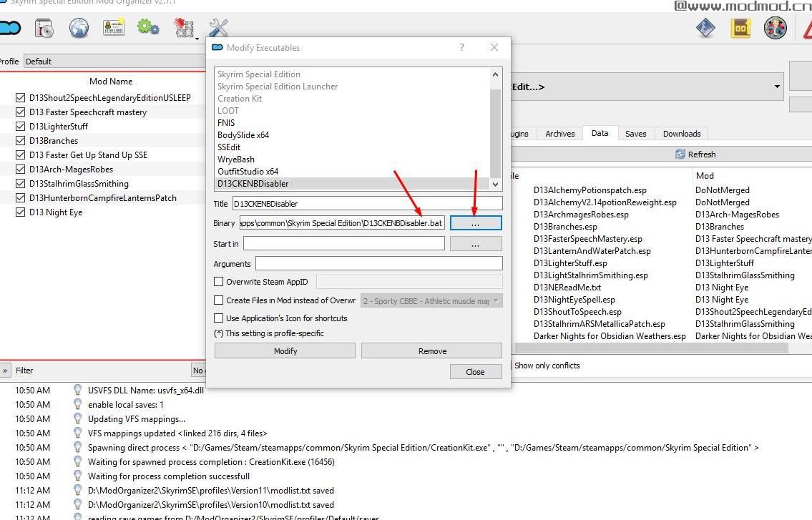Click lightbulb beside Version10 modlist.txt saved log
Screen dimensions: 812x520
point(78,504)
